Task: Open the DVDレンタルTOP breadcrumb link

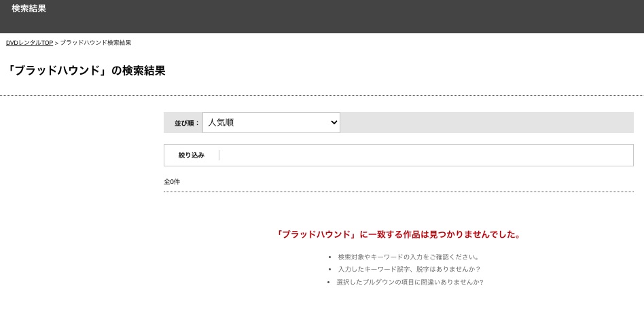Action: [x=30, y=43]
